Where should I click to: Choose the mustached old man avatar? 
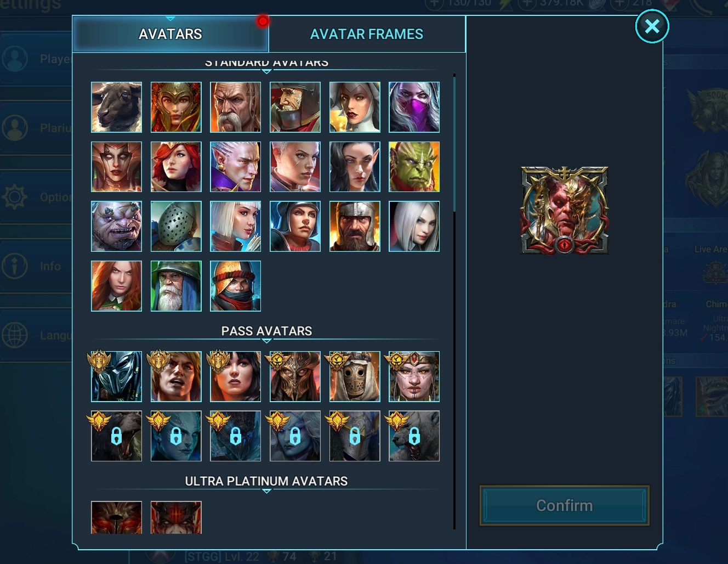(235, 107)
